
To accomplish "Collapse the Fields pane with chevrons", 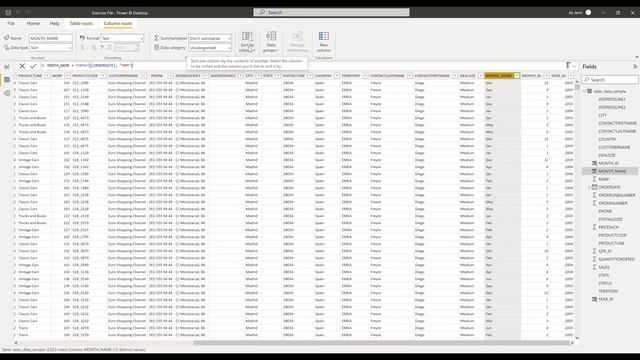I will [635, 67].
